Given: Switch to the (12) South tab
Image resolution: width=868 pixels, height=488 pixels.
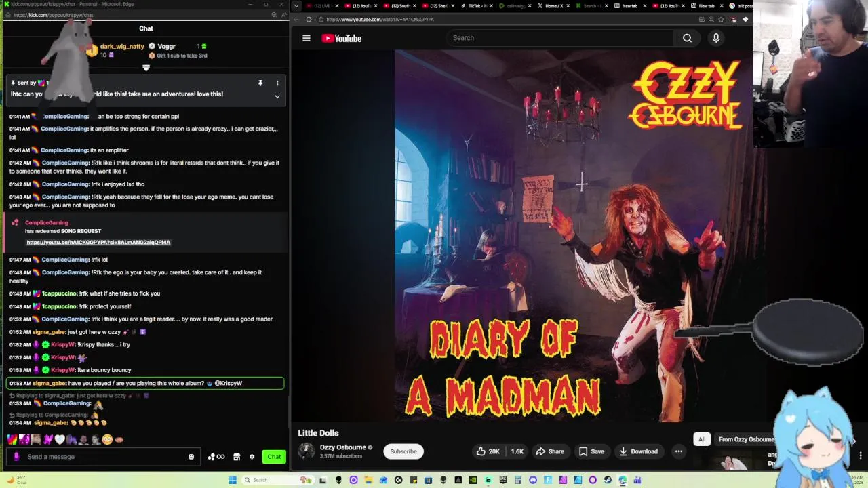Looking at the screenshot, I should click(399, 6).
